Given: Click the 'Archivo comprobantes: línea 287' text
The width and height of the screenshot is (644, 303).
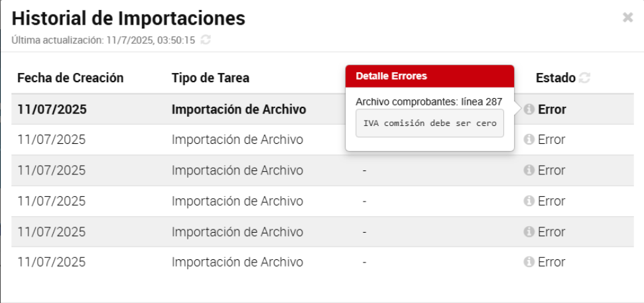Looking at the screenshot, I should coord(428,101).
